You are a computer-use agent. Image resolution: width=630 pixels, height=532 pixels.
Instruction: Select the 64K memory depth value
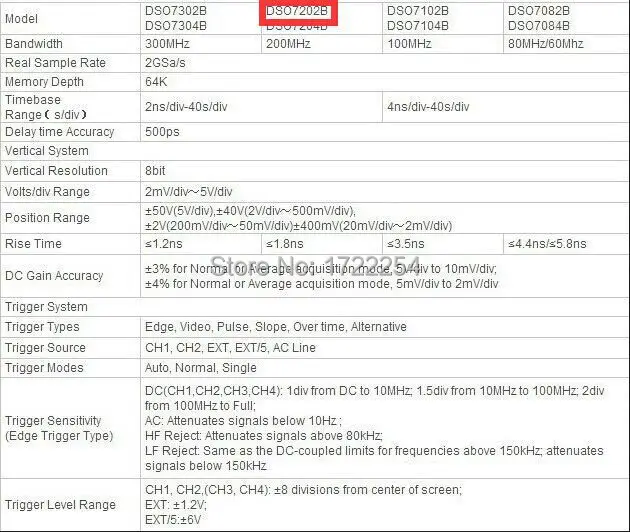pyautogui.click(x=156, y=82)
